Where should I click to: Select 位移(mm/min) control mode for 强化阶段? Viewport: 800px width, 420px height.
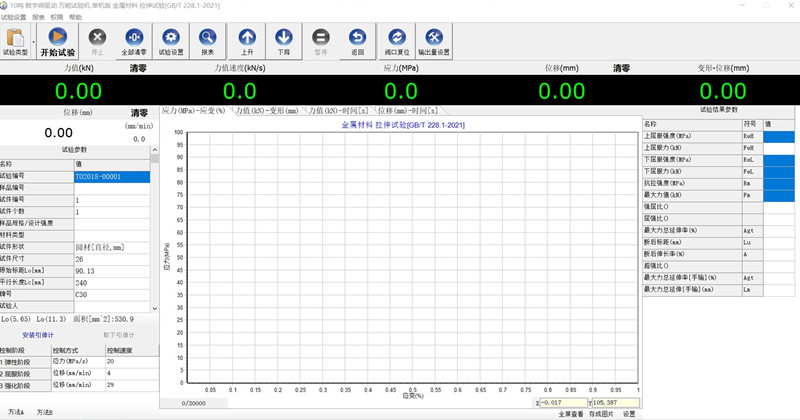(79, 385)
